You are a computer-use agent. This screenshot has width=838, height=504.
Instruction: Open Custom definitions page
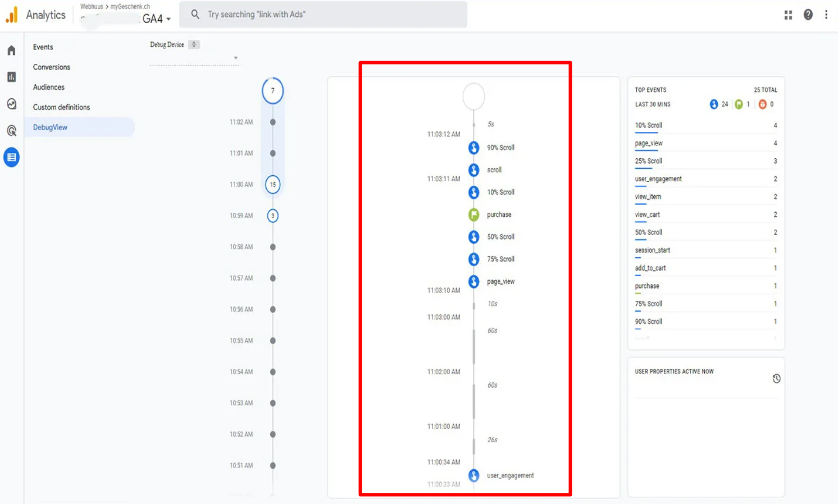tap(61, 107)
